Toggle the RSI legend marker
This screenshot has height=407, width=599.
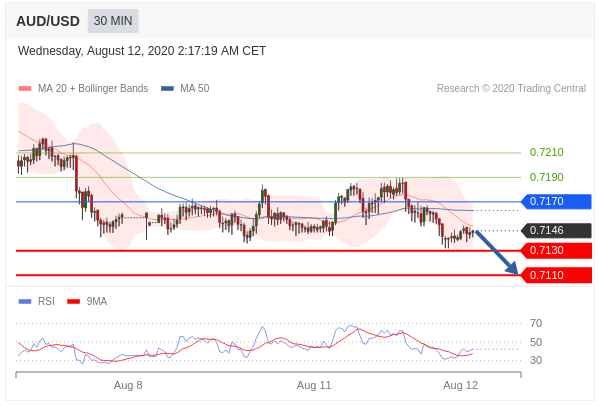pyautogui.click(x=25, y=302)
